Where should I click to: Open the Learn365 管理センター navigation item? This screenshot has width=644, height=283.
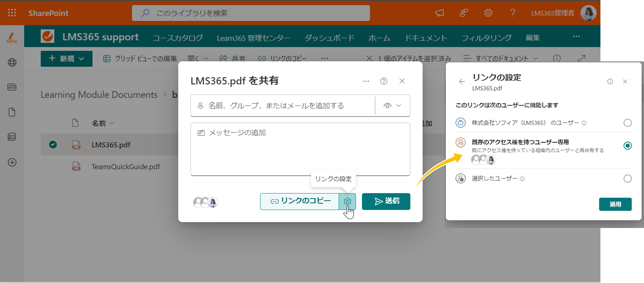253,38
